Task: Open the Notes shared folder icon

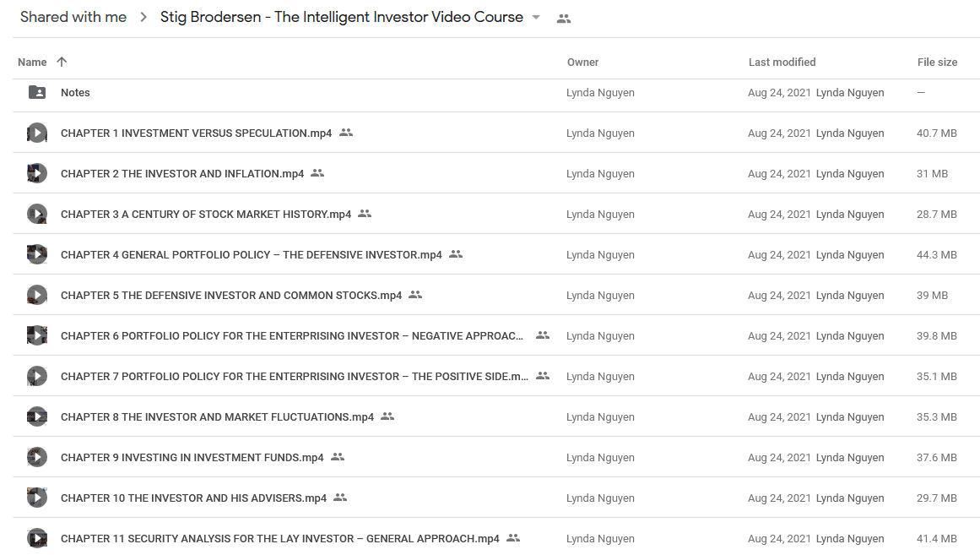Action: point(37,93)
